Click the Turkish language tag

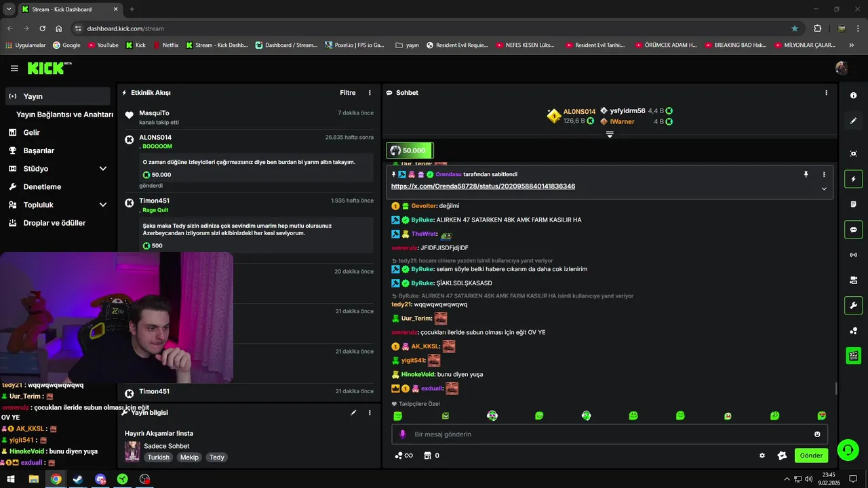159,457
